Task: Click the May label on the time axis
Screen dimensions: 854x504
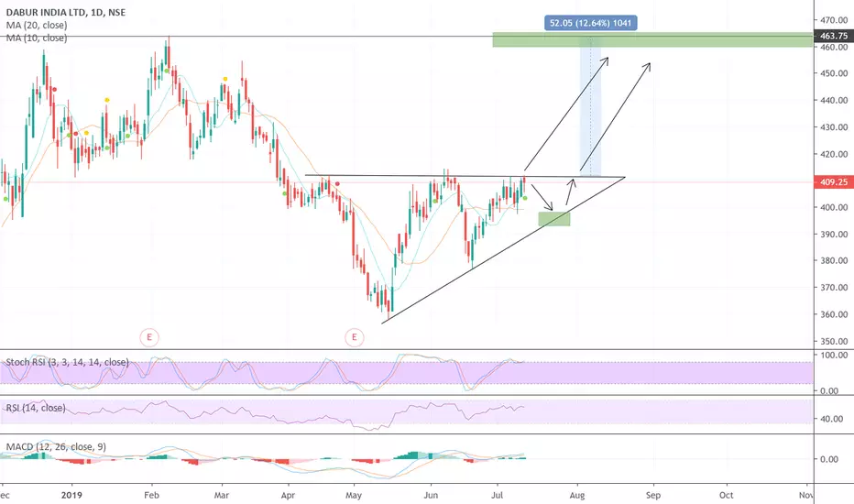Action: point(354,495)
